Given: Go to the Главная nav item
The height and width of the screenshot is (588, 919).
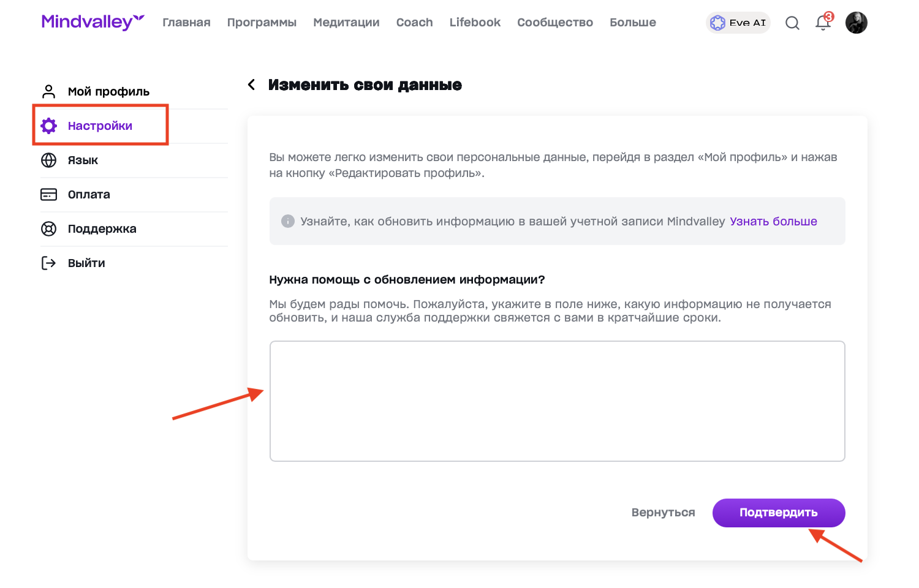Looking at the screenshot, I should [x=186, y=23].
